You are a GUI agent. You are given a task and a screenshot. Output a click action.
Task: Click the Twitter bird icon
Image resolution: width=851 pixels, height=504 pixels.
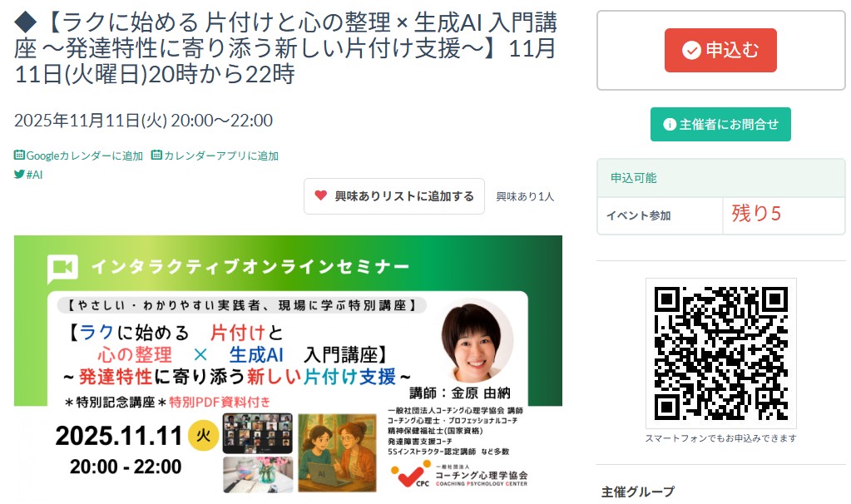click(19, 174)
